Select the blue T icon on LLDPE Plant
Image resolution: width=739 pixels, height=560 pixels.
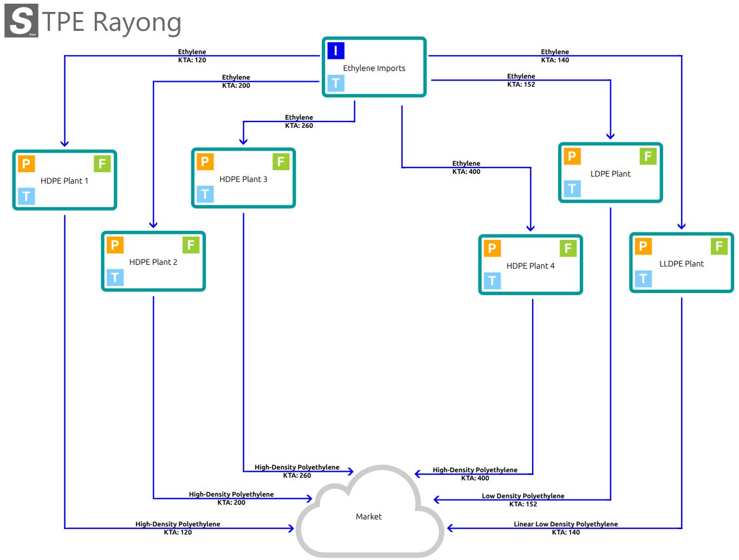click(643, 278)
